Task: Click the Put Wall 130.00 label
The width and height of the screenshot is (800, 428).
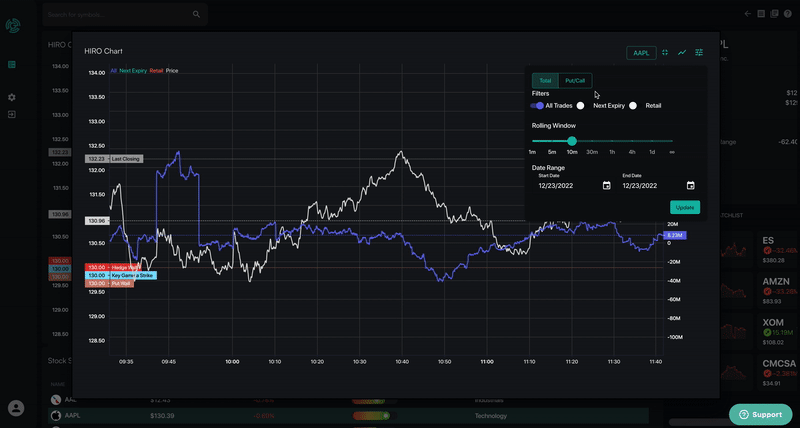Action: [x=109, y=283]
